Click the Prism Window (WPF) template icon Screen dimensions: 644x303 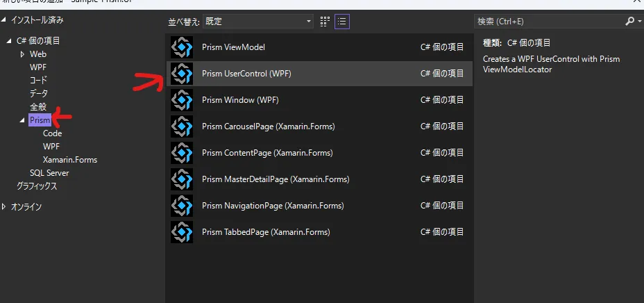[182, 100]
